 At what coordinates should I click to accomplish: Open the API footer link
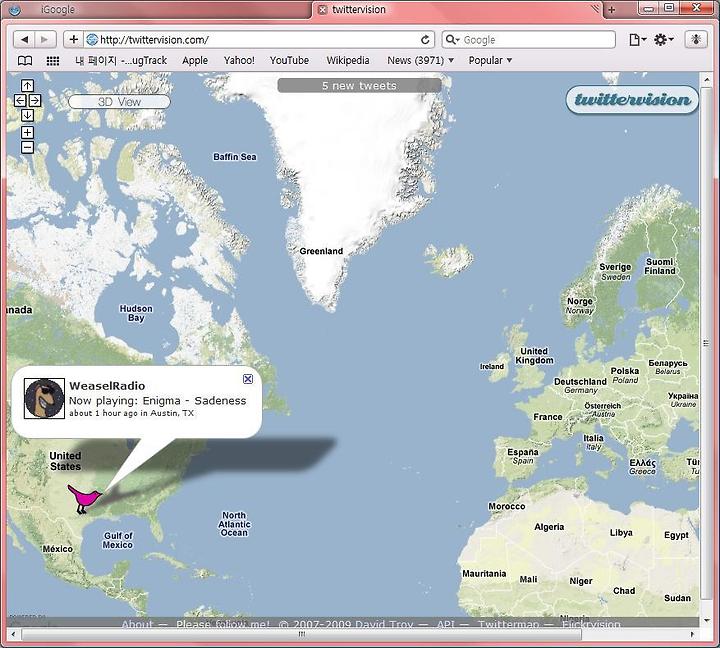tap(445, 624)
